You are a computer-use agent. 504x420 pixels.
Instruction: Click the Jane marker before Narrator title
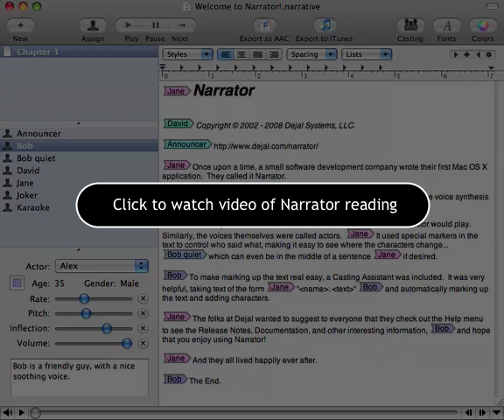177,91
